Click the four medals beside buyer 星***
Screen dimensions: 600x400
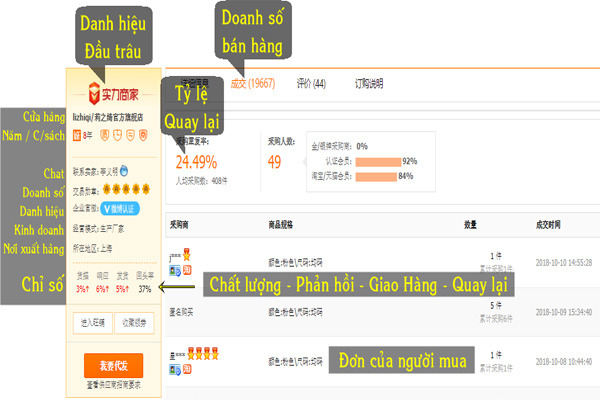(x=203, y=353)
